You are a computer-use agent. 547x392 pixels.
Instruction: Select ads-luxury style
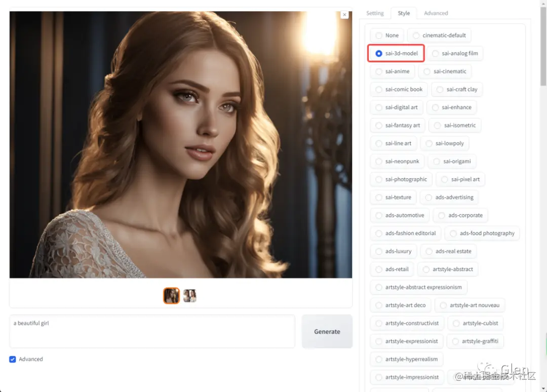click(x=394, y=251)
